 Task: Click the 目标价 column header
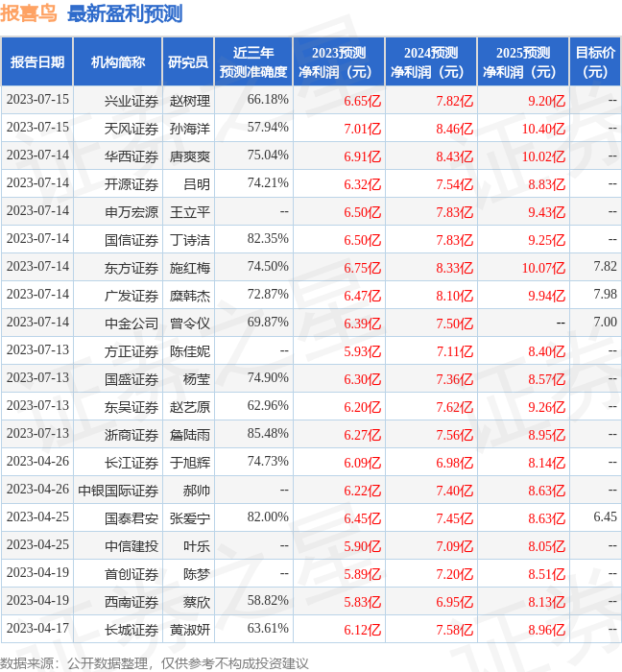coord(595,62)
